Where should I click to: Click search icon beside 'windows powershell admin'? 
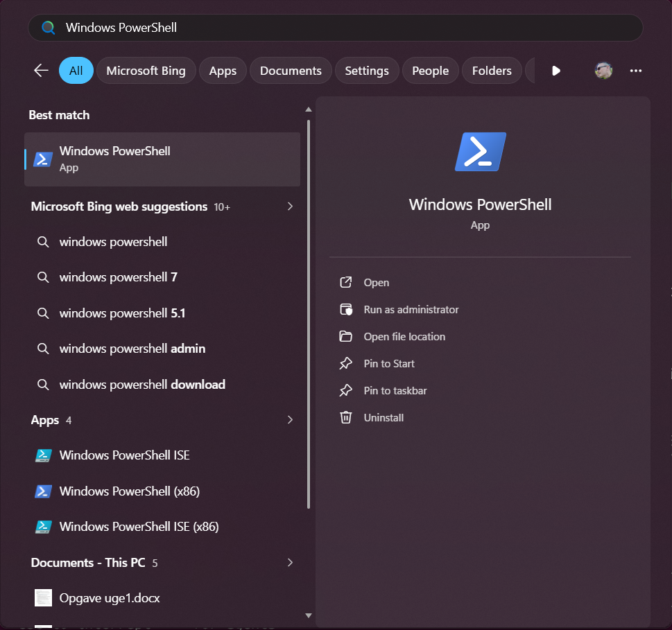tap(43, 349)
